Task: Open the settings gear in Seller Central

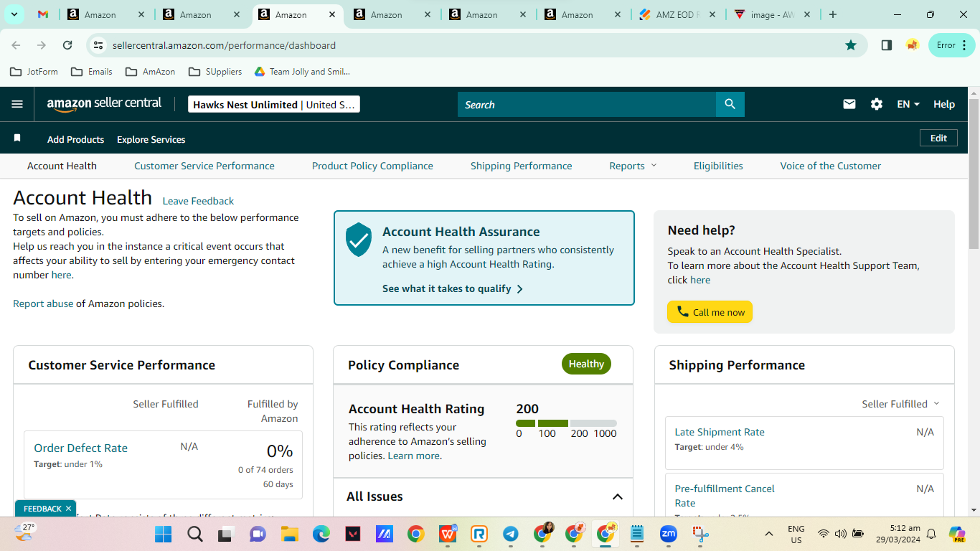Action: (x=877, y=104)
